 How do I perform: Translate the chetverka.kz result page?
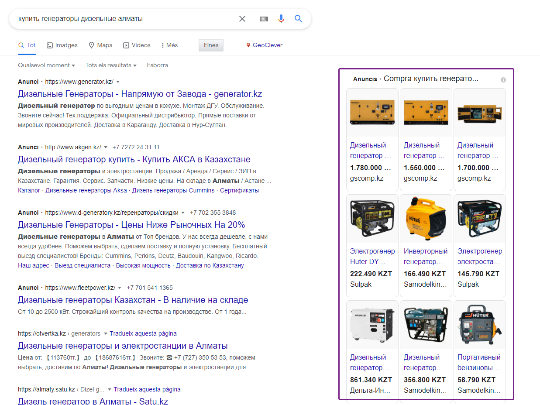click(x=143, y=334)
